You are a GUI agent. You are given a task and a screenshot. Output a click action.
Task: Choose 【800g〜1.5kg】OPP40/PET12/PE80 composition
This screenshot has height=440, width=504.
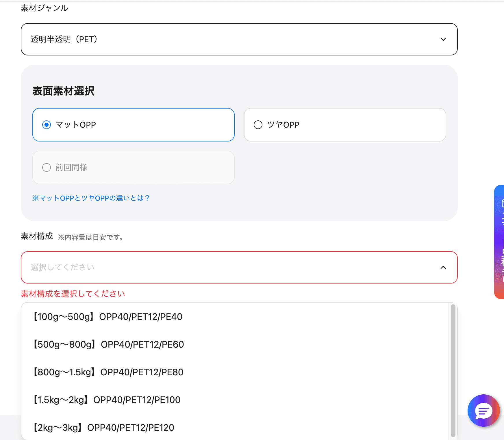(108, 372)
